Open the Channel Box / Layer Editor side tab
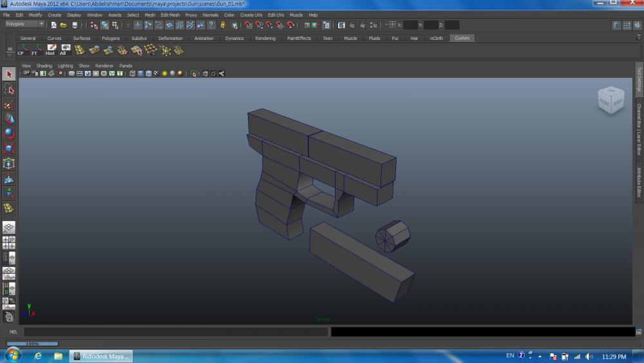Image resolution: width=644 pixels, height=363 pixels. coord(639,129)
